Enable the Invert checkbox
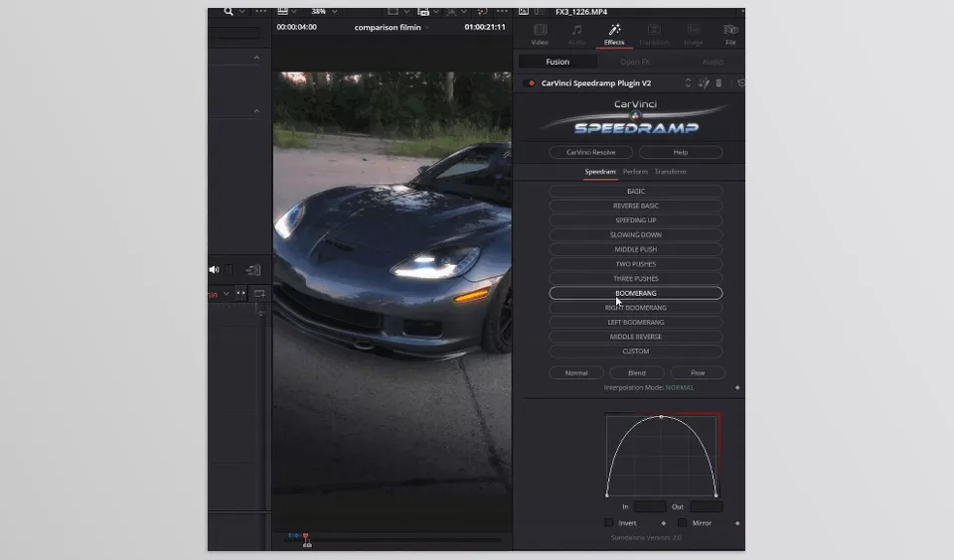 tap(609, 523)
